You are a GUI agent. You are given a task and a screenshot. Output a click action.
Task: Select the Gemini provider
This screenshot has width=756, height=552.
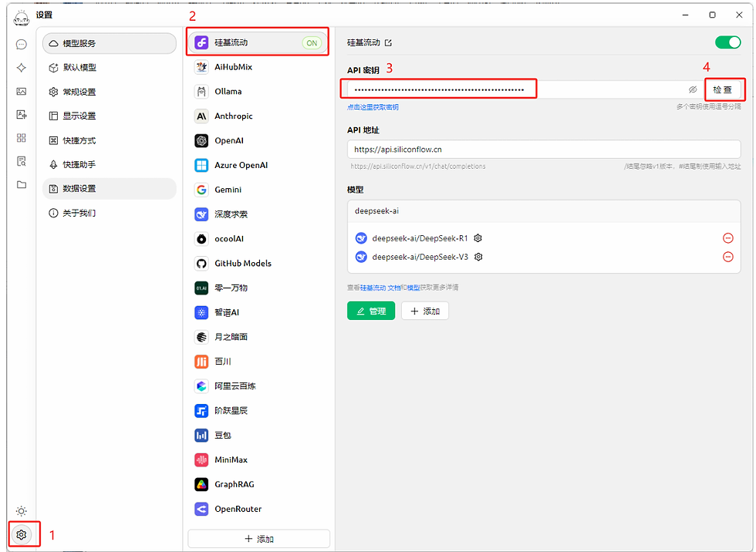click(x=258, y=190)
